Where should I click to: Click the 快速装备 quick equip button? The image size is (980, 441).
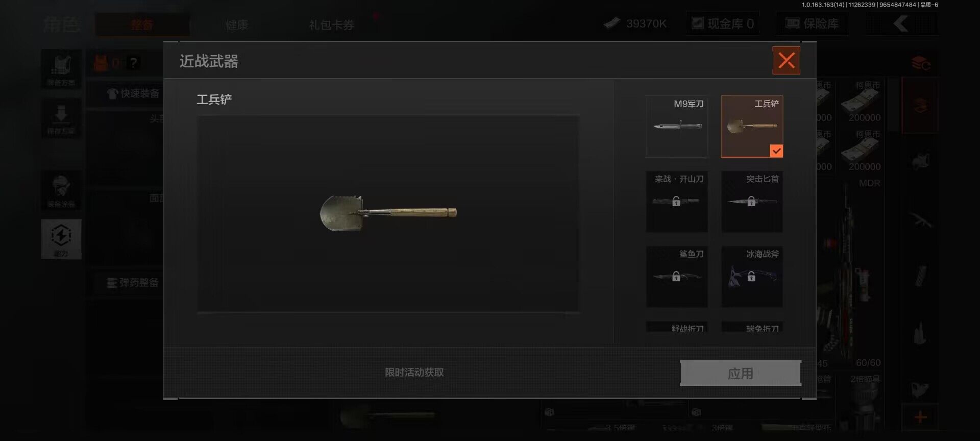pyautogui.click(x=134, y=93)
